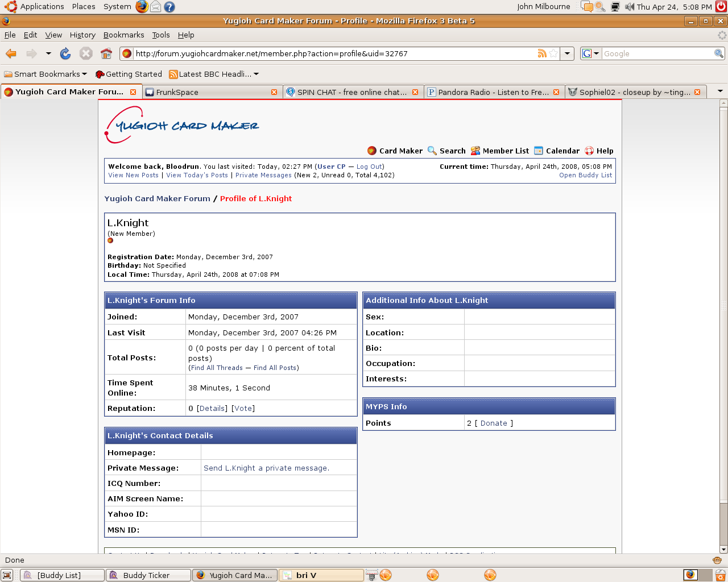Image resolution: width=728 pixels, height=582 pixels.
Task: Switch to the Pandora Radio tab
Action: pyautogui.click(x=493, y=92)
